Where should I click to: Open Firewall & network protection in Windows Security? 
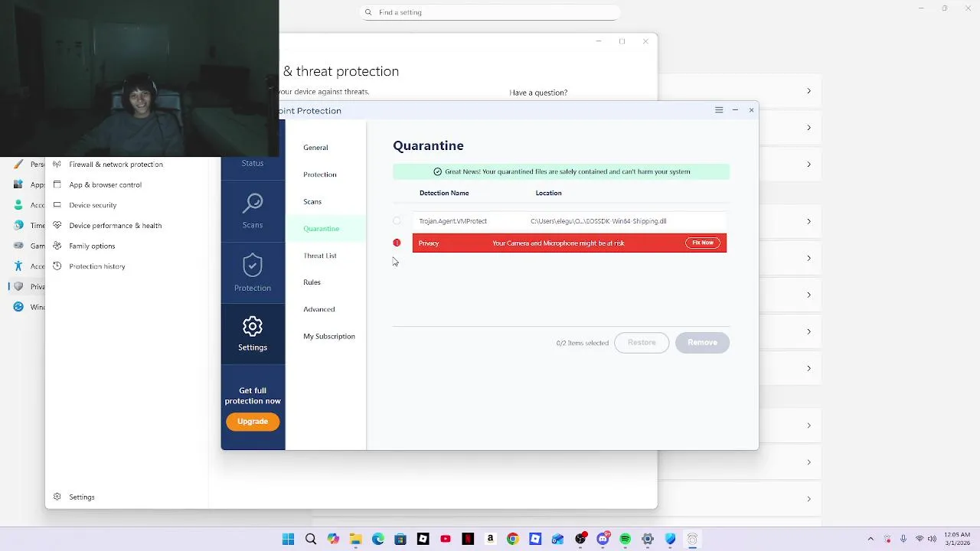pos(116,165)
